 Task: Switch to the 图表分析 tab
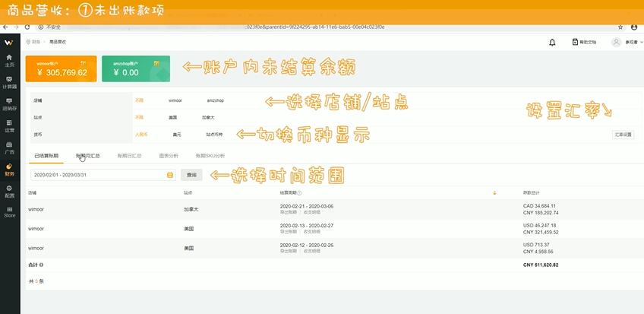tap(169, 156)
